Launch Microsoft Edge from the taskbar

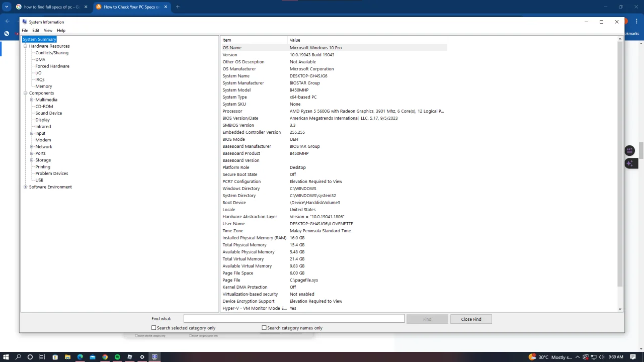(80, 357)
